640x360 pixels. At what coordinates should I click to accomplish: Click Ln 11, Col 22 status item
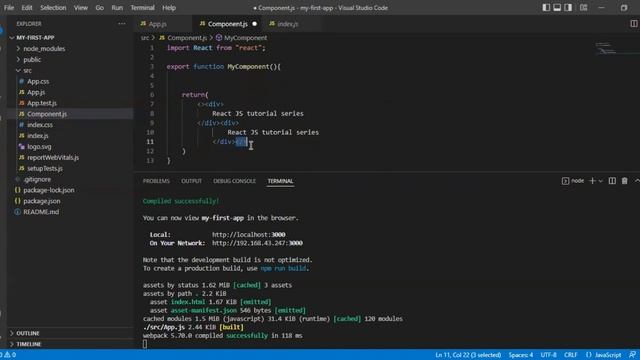tap(468, 355)
